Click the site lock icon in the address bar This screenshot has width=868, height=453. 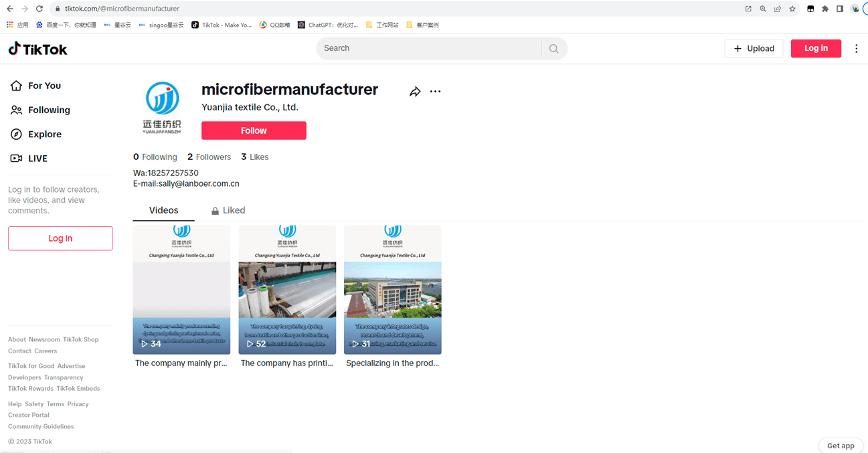click(58, 9)
